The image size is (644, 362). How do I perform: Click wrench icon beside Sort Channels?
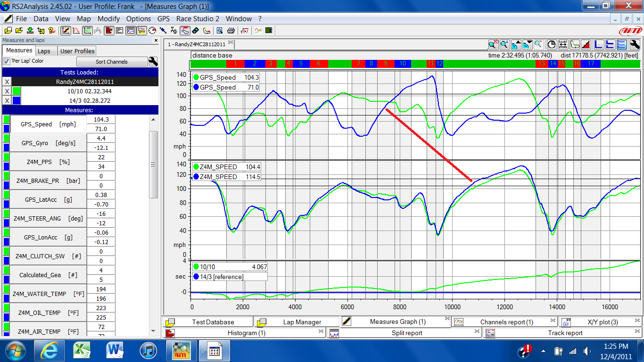[x=153, y=61]
